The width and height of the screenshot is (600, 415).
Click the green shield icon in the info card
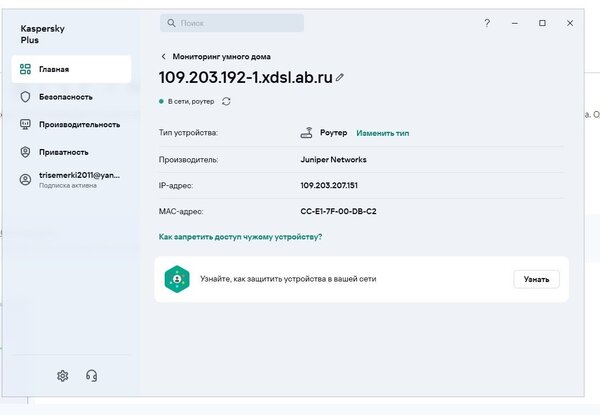click(177, 279)
